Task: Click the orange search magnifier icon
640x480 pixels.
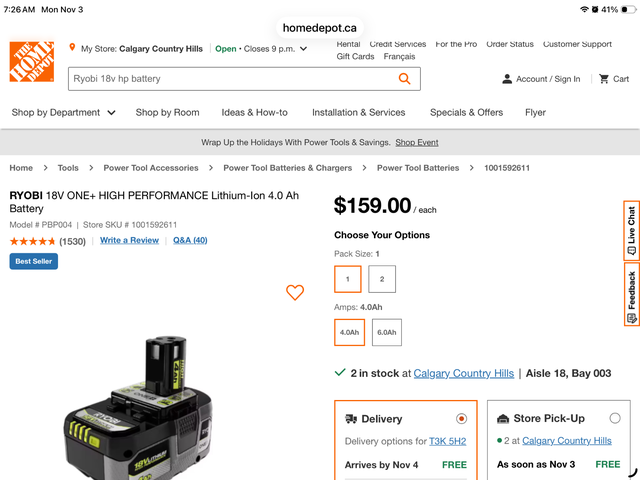Action: click(404, 78)
